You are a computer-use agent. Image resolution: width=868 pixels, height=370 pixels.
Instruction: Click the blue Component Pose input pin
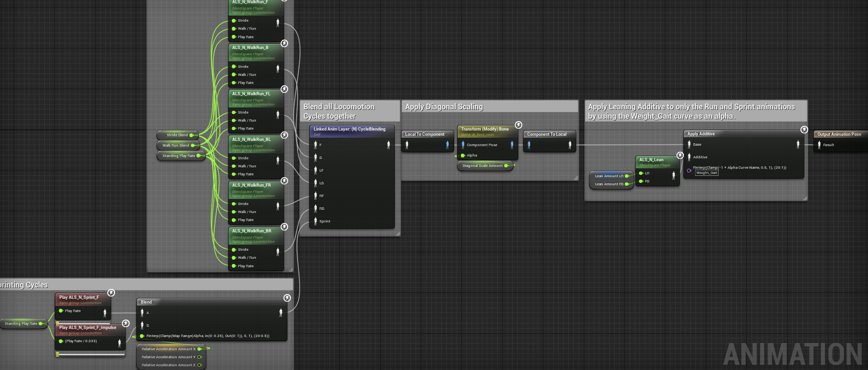463,145
